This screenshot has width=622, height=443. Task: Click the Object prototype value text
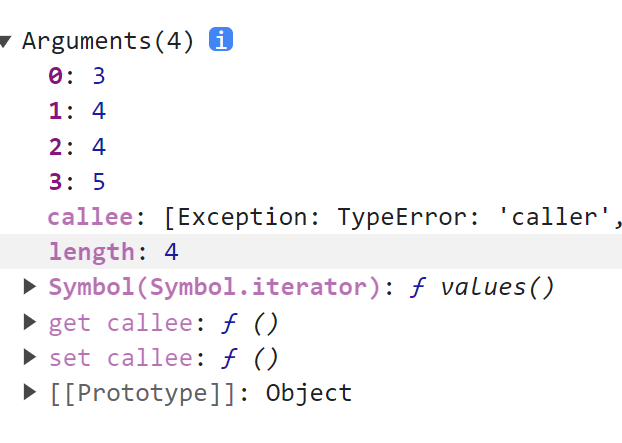point(309,393)
